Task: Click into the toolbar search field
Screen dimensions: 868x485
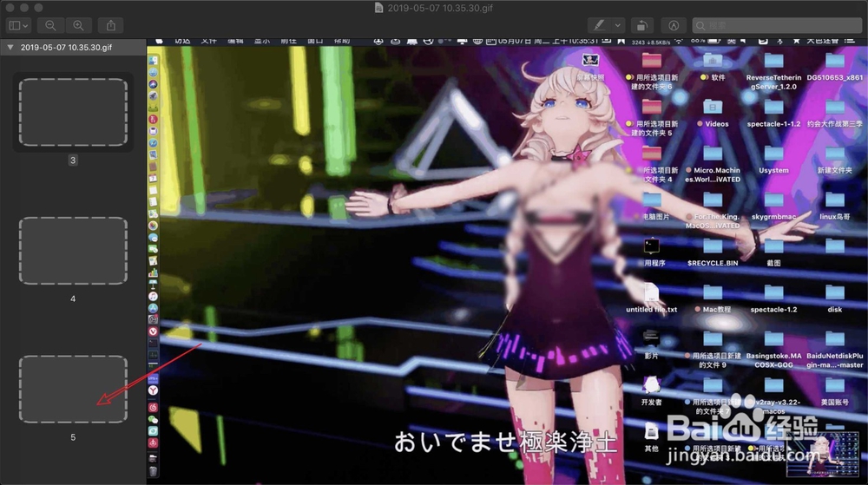Action: [777, 25]
